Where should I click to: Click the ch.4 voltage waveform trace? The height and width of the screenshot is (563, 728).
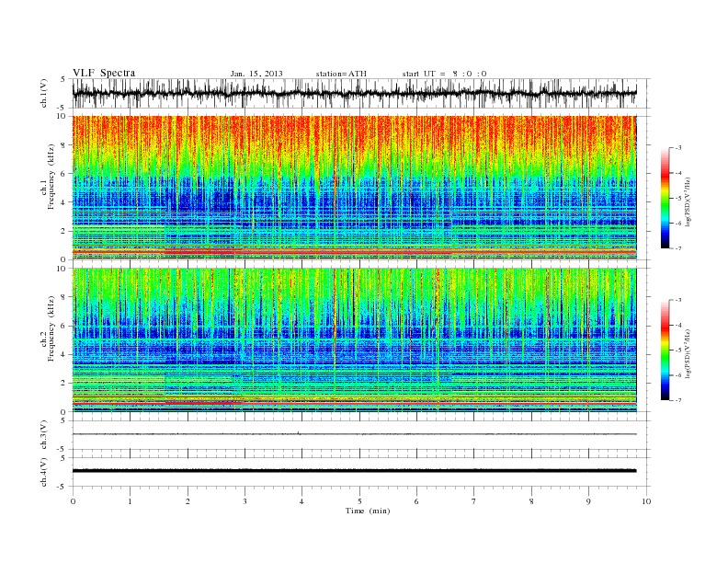[354, 471]
